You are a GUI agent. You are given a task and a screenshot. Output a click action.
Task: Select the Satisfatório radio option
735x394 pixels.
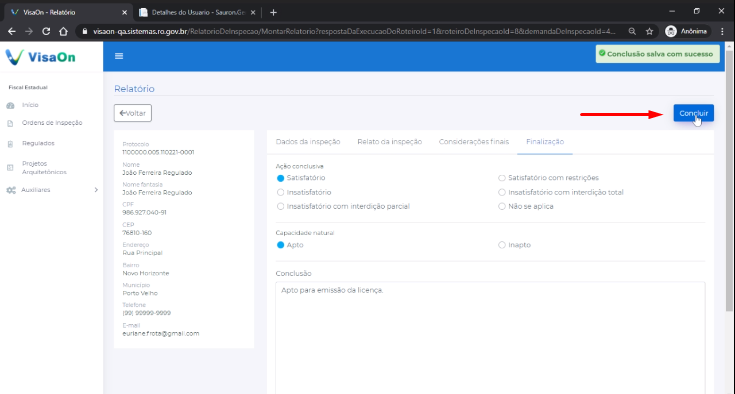click(x=280, y=178)
